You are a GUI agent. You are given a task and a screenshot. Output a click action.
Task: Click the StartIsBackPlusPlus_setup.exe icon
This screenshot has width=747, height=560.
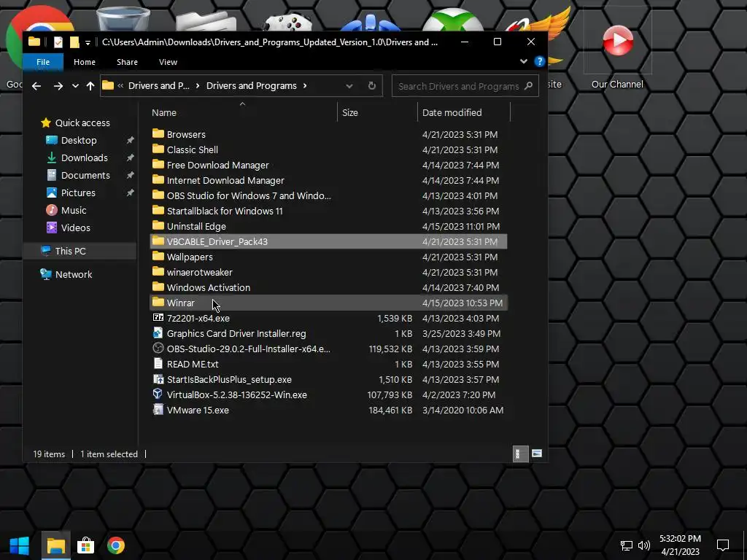pyautogui.click(x=158, y=379)
